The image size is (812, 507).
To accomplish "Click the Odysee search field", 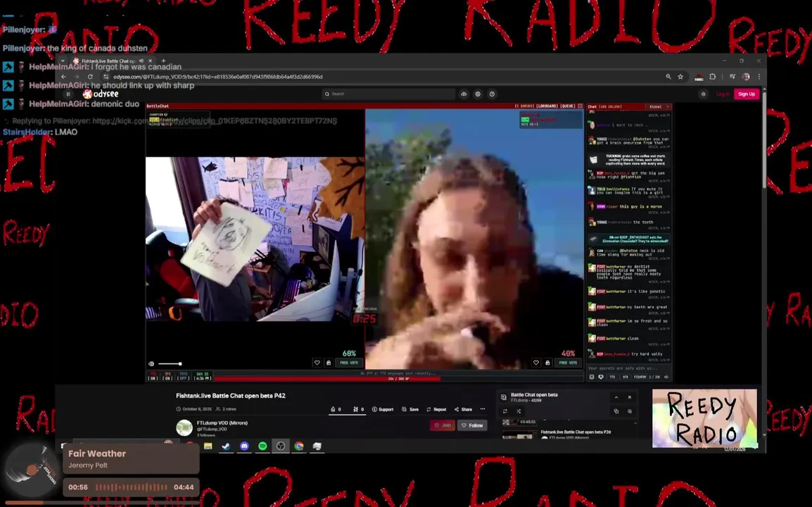I will [388, 94].
